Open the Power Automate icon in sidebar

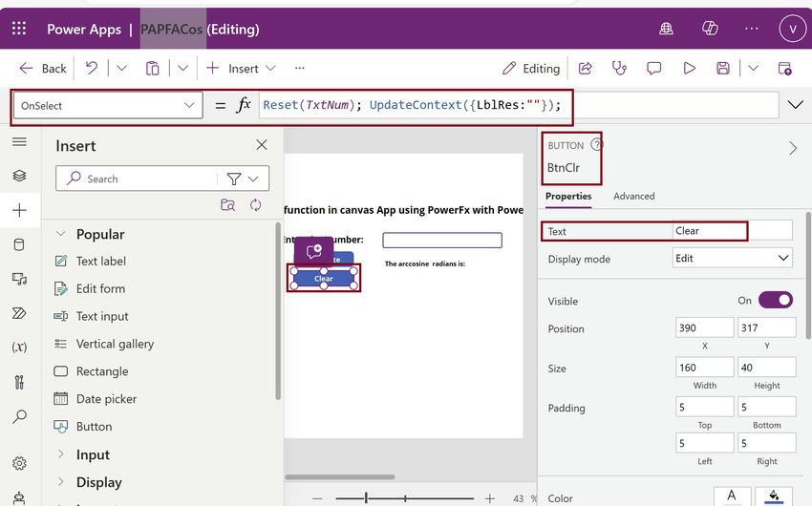tap(19, 313)
